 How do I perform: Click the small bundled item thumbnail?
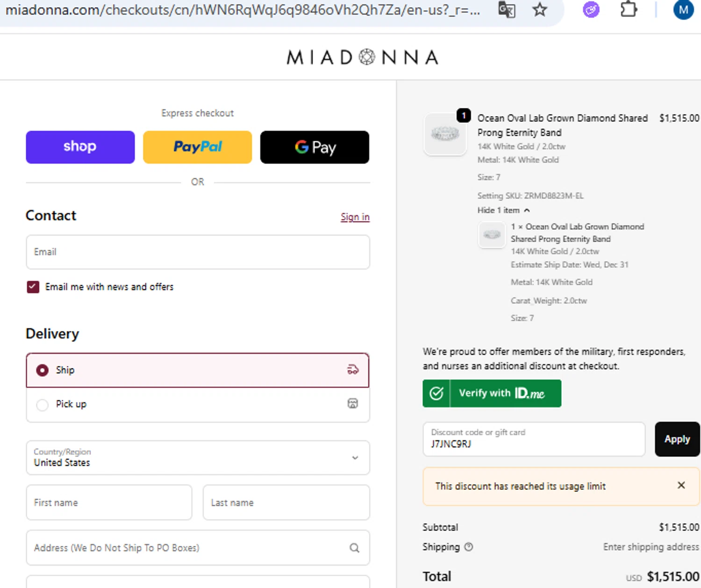click(492, 235)
